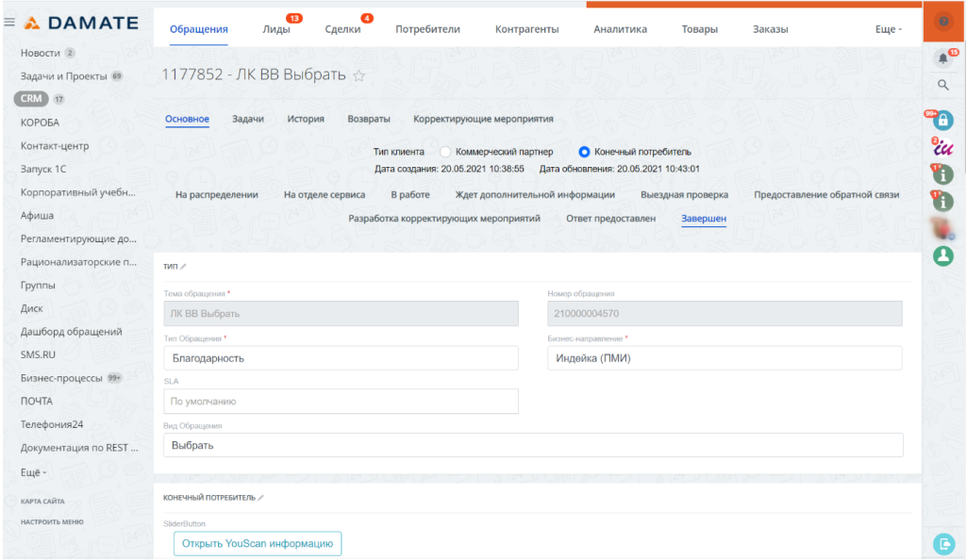Viewport: 966px width, 560px height.
Task: Expand the Еще menu in top bar
Action: coord(889,29)
